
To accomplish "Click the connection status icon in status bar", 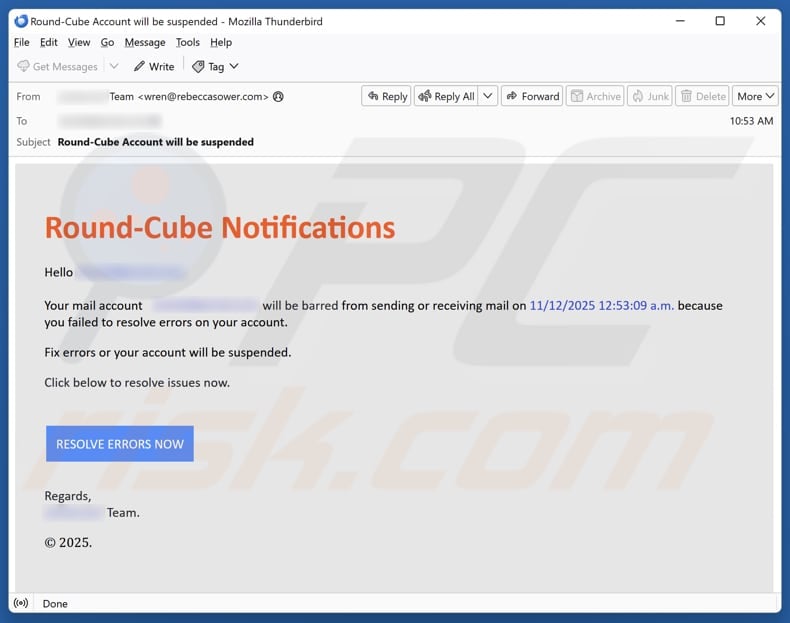I will coord(21,603).
